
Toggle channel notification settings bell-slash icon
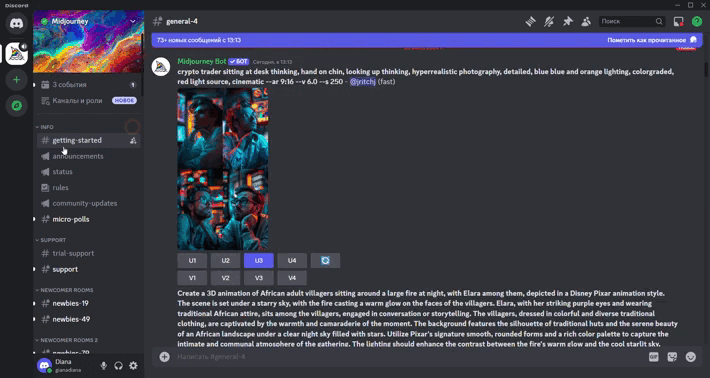click(x=549, y=21)
